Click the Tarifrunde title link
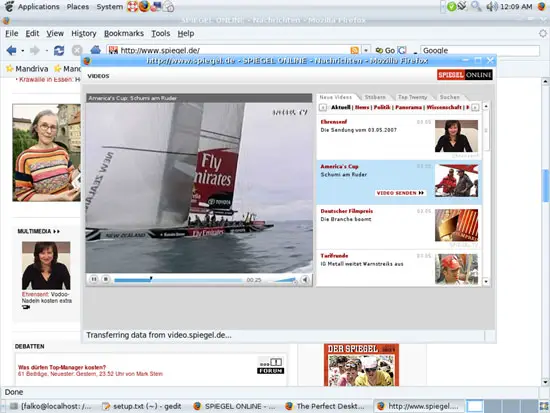The image size is (550, 413). 334,256
